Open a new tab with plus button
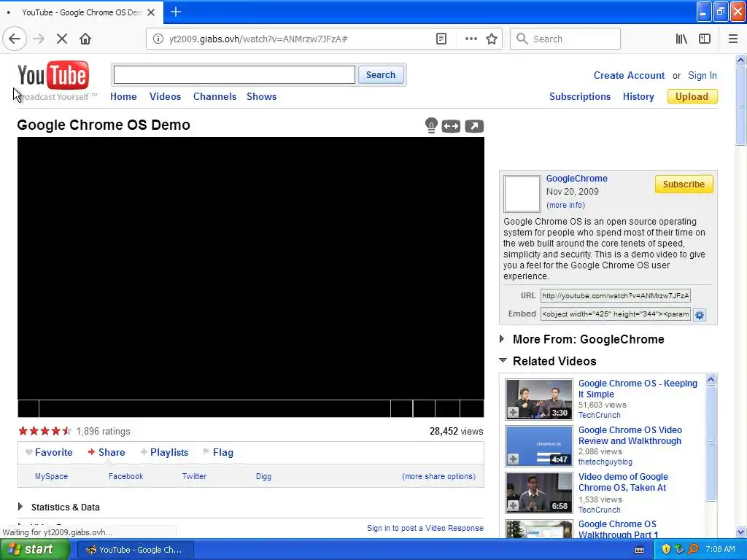This screenshot has width=747, height=560. point(176,12)
